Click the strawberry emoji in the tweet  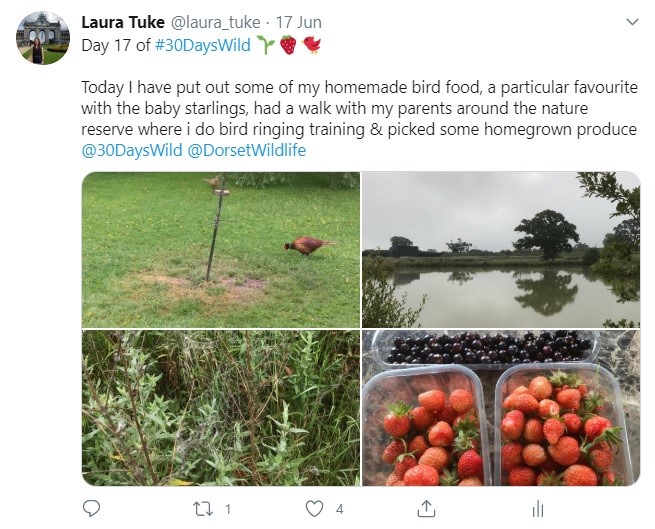coord(288,45)
